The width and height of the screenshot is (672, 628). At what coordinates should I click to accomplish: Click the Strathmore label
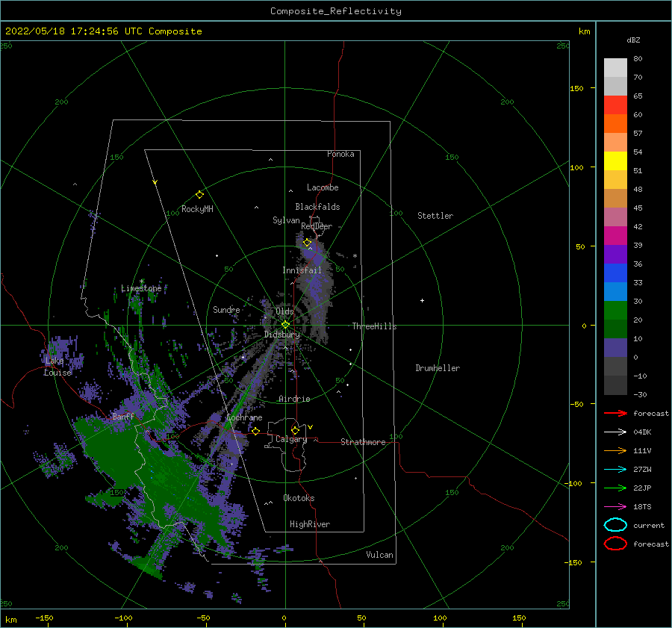tap(363, 442)
